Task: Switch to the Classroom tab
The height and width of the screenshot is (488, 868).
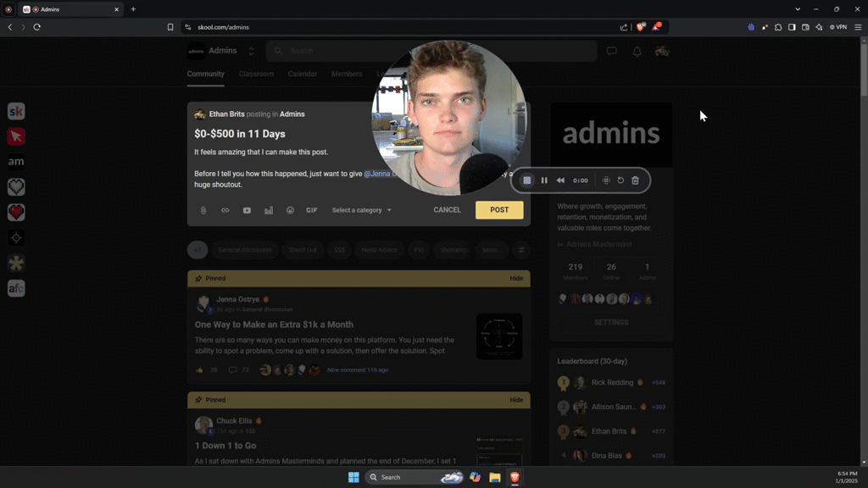Action: 256,74
